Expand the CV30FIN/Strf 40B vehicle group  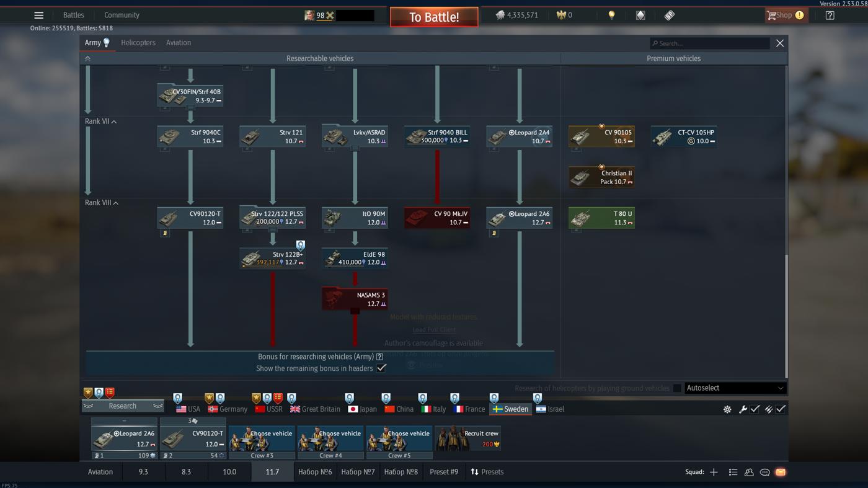190,96
